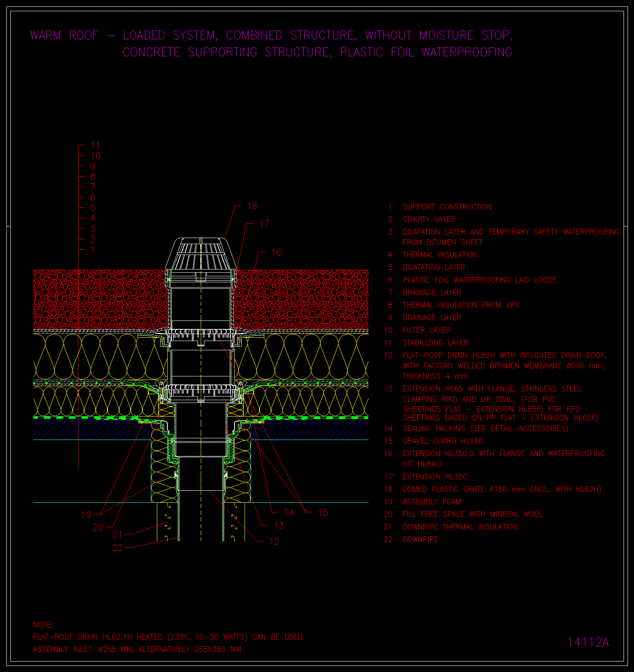Click legend entry 'EXTENSION HL350.0 WITH FLANGE AND WATERPROOFING'
The image size is (634, 672).
click(504, 454)
